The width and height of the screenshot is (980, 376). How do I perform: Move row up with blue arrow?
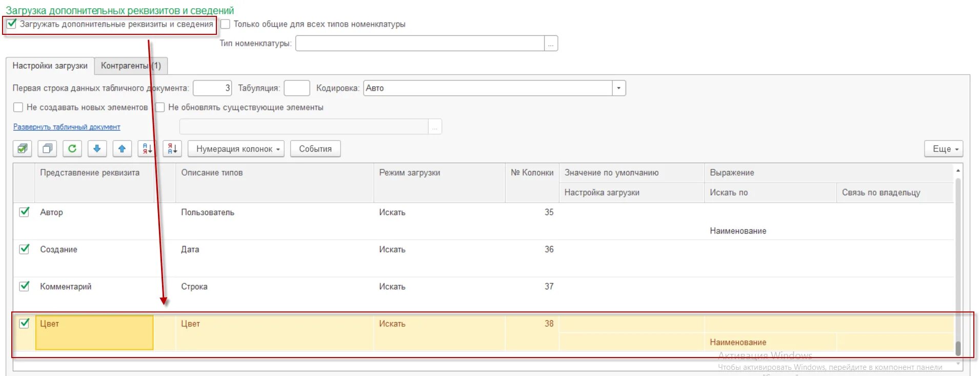[122, 149]
